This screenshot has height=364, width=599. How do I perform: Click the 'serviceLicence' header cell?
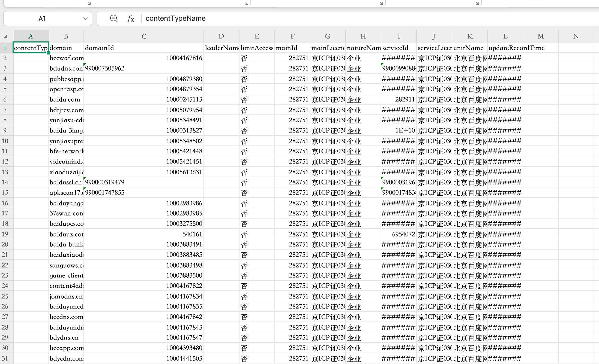pos(434,48)
